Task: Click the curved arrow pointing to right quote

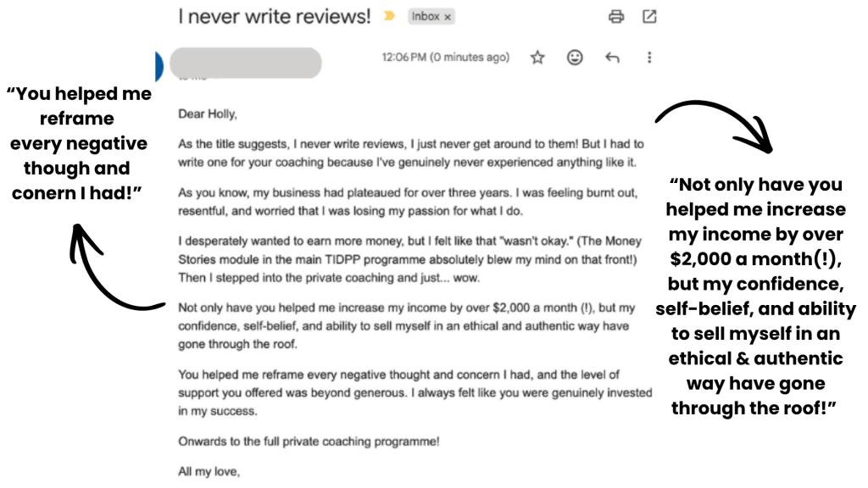Action: [x=715, y=126]
